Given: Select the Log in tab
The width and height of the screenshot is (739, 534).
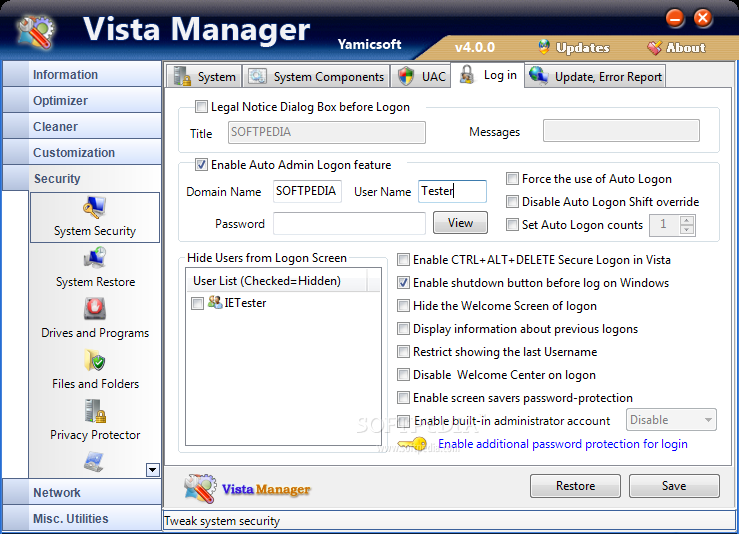Looking at the screenshot, I should tap(487, 75).
